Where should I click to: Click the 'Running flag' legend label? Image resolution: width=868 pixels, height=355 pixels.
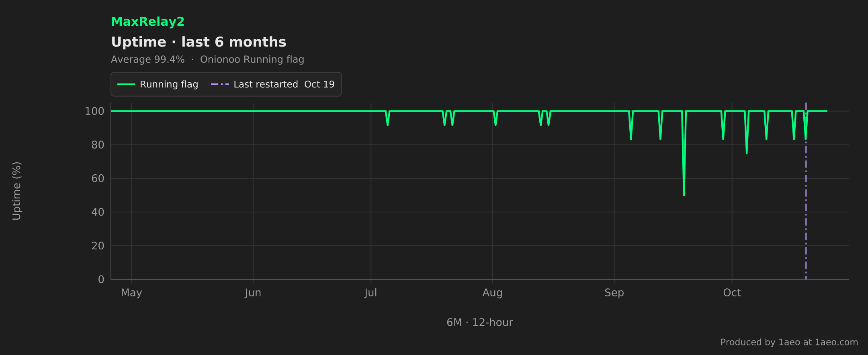click(x=169, y=84)
